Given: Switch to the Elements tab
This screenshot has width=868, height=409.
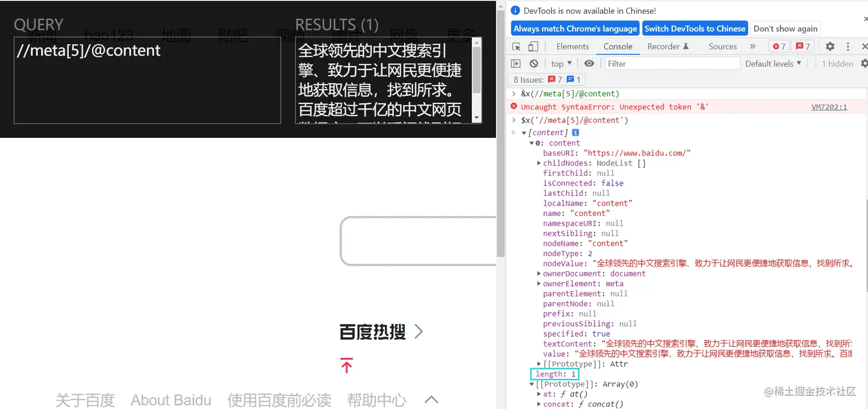Looking at the screenshot, I should point(572,47).
